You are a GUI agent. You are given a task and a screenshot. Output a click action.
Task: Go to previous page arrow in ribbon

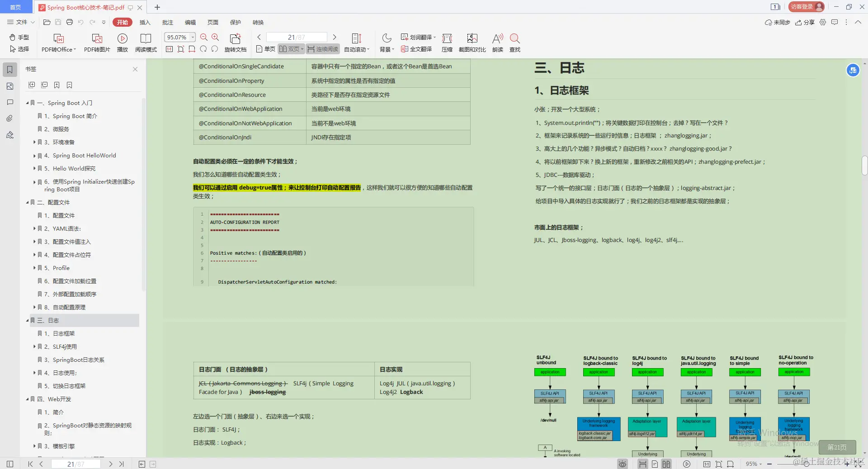tap(259, 37)
